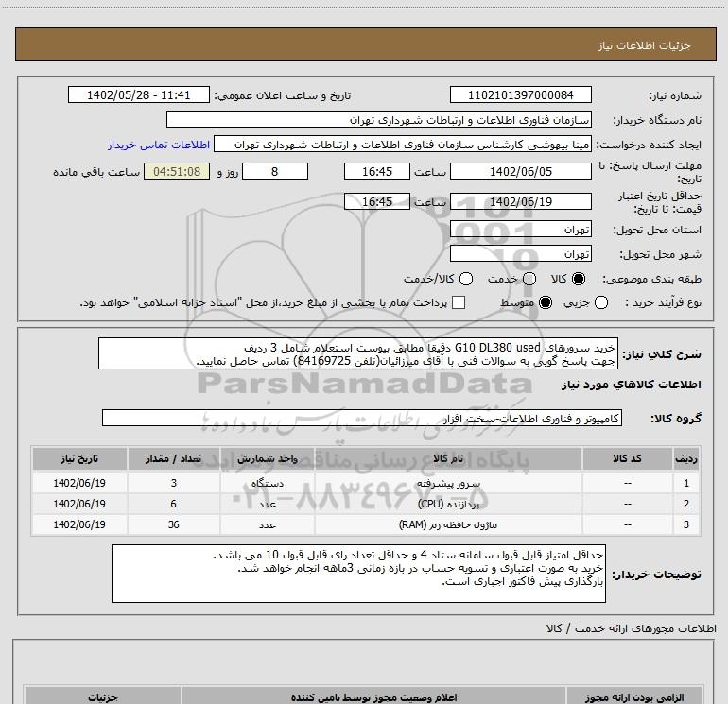Click the countdown timer 04:51:08

click(x=177, y=172)
